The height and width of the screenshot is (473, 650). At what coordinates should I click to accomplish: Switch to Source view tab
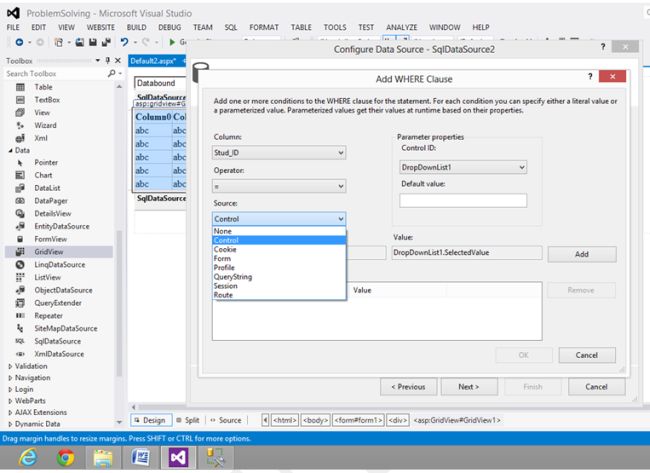(x=226, y=420)
